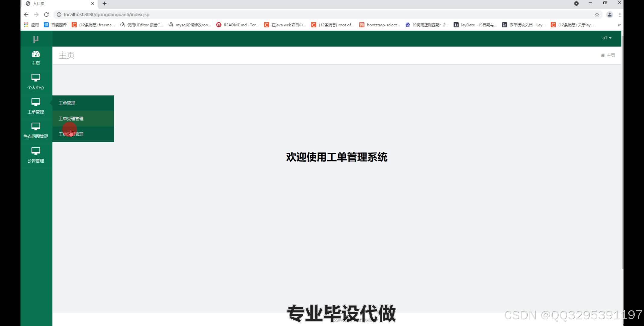Viewport: 644px width, 326px height.
Task: Open the bootstrap-select bookmark
Action: pyautogui.click(x=380, y=25)
